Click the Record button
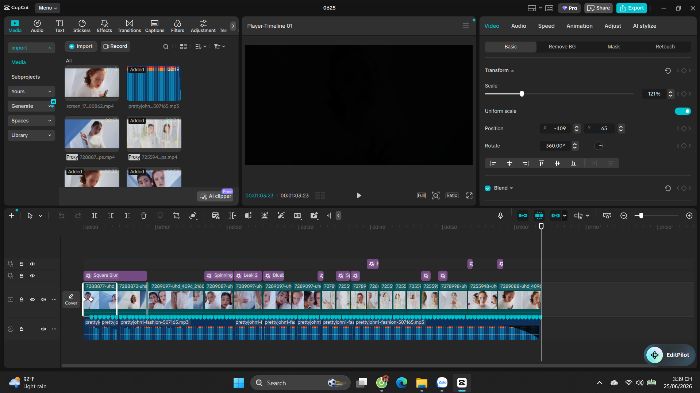700x393 pixels. click(115, 46)
